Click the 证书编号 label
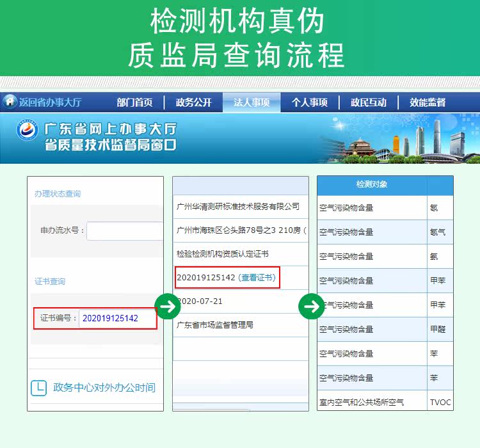The width and height of the screenshot is (480, 448). coord(58,318)
